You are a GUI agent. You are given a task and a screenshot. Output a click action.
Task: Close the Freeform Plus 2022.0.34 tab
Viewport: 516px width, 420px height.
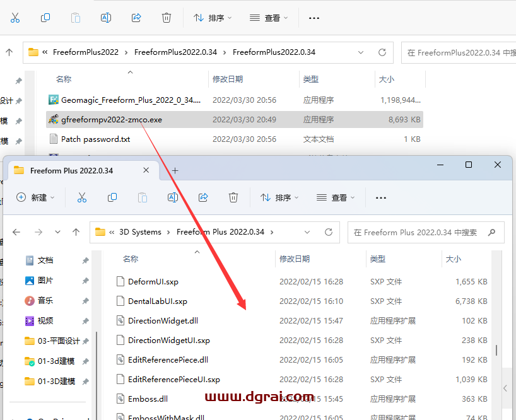[x=146, y=170]
